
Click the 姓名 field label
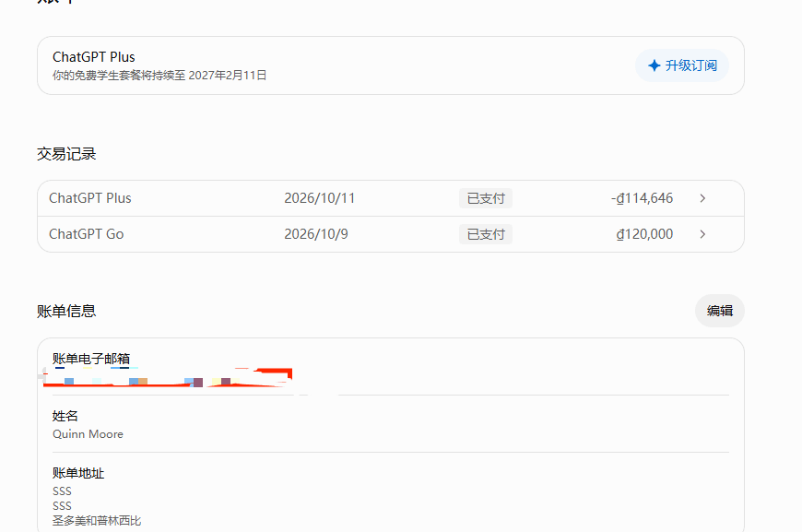pyautogui.click(x=65, y=416)
